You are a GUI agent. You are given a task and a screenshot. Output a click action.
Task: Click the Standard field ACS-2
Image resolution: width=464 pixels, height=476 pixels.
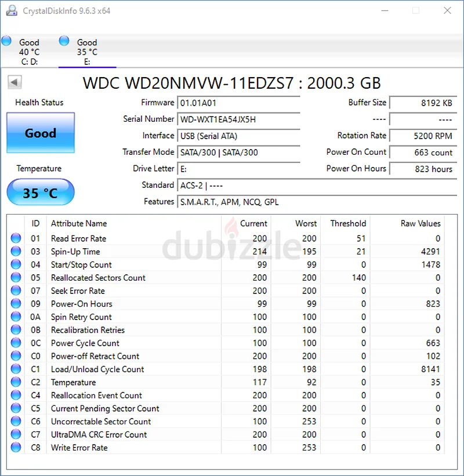pyautogui.click(x=317, y=185)
